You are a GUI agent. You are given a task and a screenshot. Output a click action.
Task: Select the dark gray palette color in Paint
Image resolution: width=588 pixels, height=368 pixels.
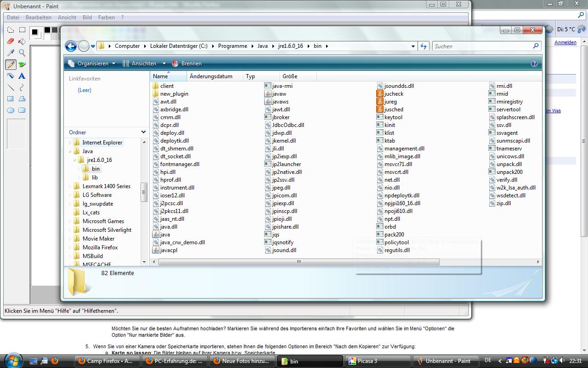(x=55, y=30)
